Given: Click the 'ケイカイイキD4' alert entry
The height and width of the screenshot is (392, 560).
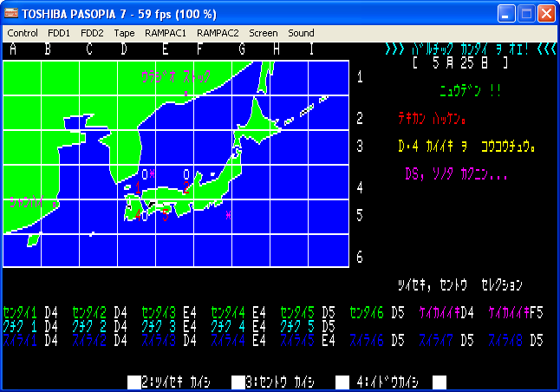Looking at the screenshot, I should tap(446, 313).
